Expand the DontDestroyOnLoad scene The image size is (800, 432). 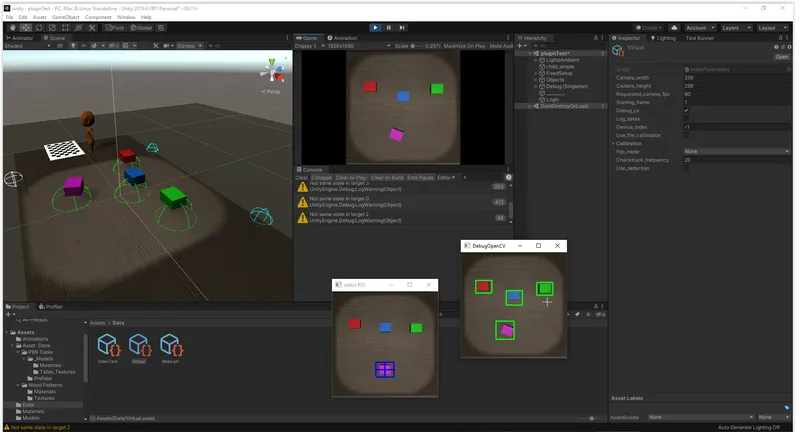coord(530,106)
